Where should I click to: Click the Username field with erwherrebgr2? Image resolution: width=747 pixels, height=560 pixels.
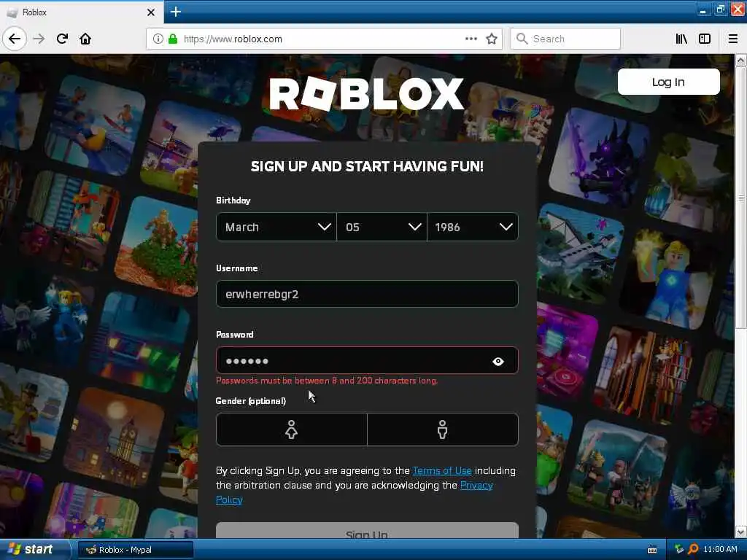367,294
